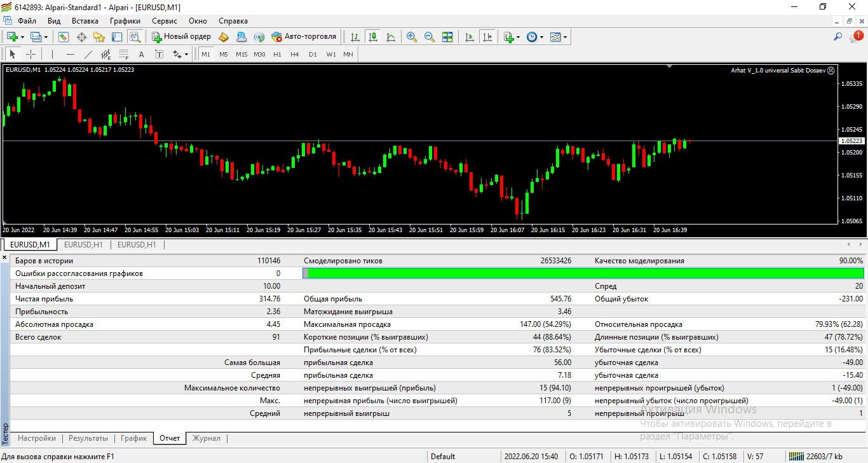Select the crosshair tool

click(31, 54)
